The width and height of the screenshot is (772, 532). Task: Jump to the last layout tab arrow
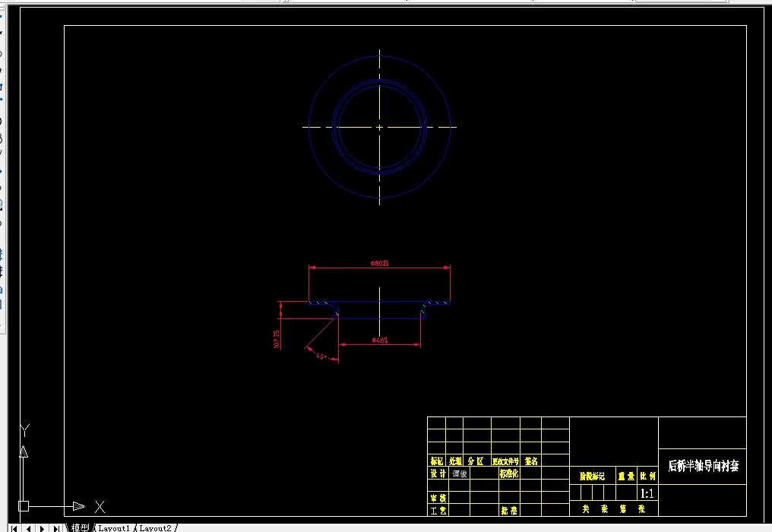click(x=57, y=528)
